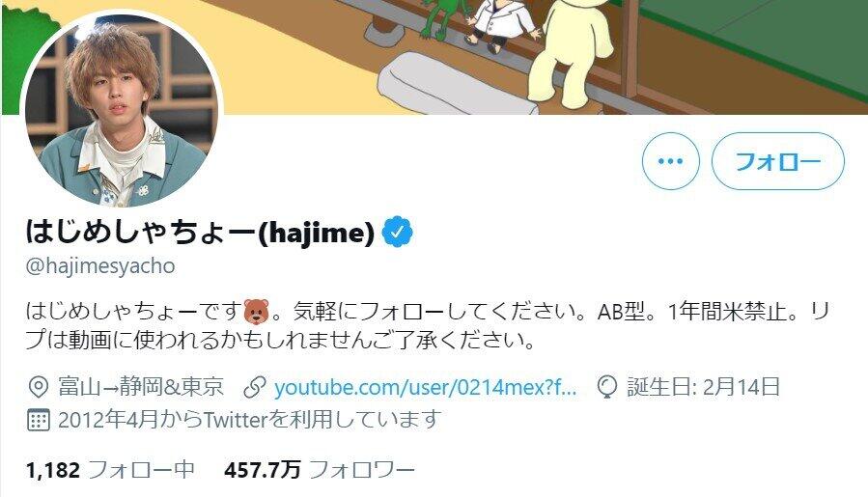The width and height of the screenshot is (868, 497).
Task: Click the 2012年4月からTwitter join date text
Action: tap(250, 420)
